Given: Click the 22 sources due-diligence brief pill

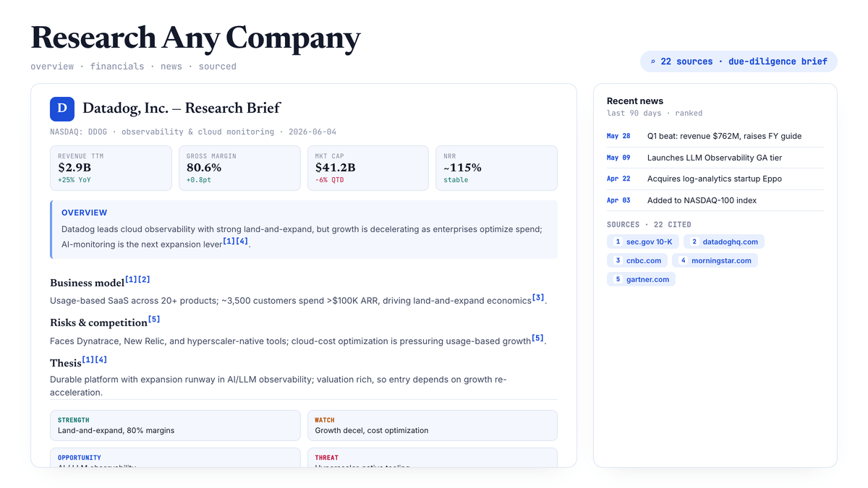Looking at the screenshot, I should pos(739,61).
